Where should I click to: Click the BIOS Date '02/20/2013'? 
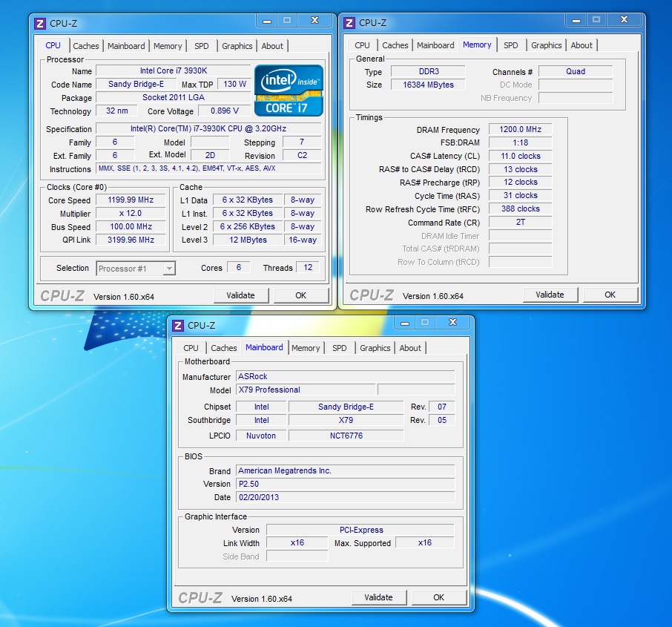[346, 497]
